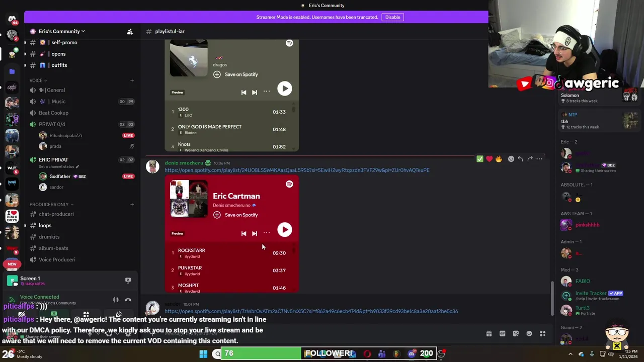Open more options in Eric Cartman embed

pyautogui.click(x=267, y=233)
